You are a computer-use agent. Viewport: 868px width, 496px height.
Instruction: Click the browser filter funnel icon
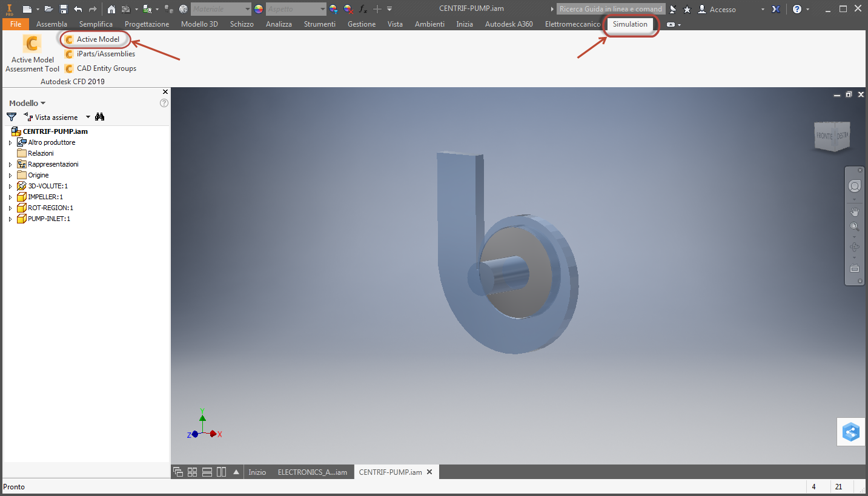[x=12, y=117]
